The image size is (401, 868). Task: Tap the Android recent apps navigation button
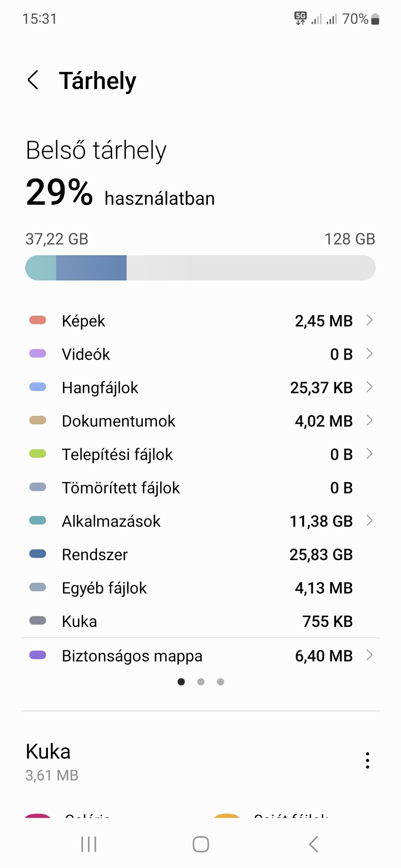click(89, 844)
